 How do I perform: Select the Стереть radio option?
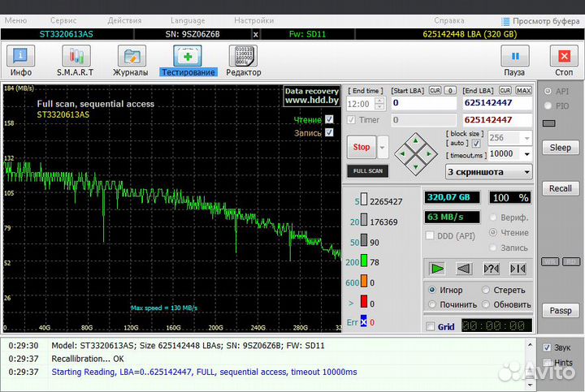(487, 290)
